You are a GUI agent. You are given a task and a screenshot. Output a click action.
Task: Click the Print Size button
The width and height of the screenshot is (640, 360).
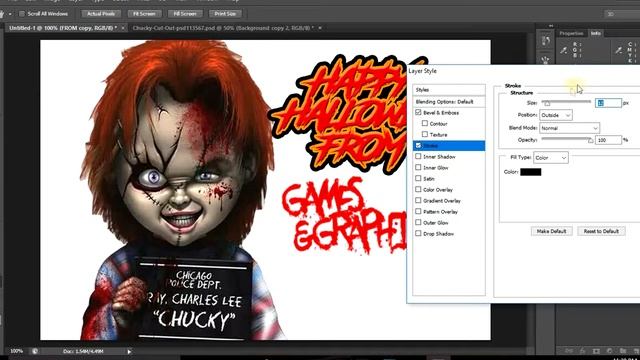(225, 14)
